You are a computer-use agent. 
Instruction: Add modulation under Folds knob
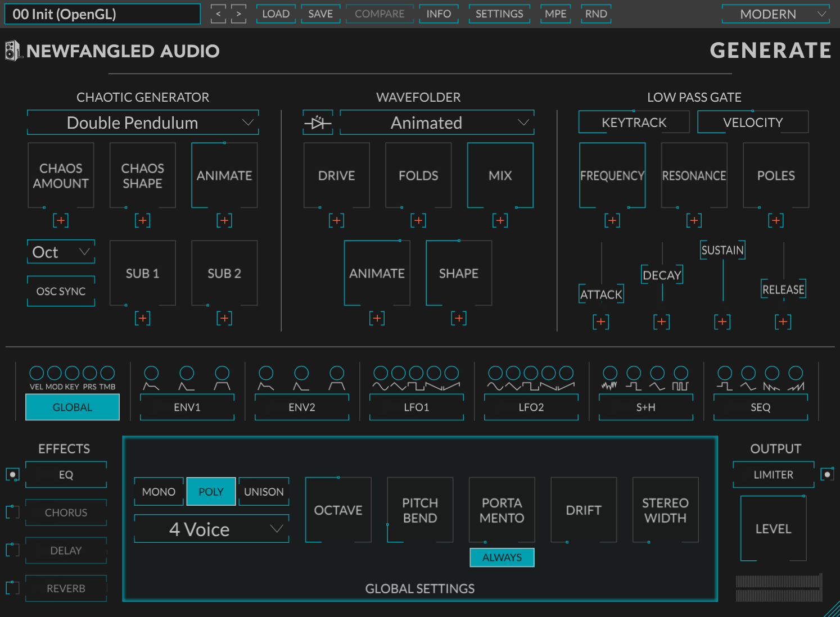click(418, 220)
